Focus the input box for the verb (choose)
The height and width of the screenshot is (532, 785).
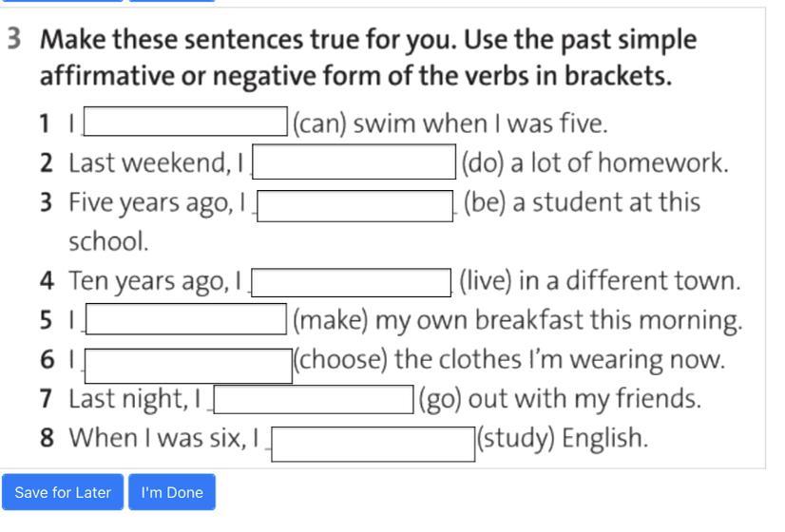(188, 364)
